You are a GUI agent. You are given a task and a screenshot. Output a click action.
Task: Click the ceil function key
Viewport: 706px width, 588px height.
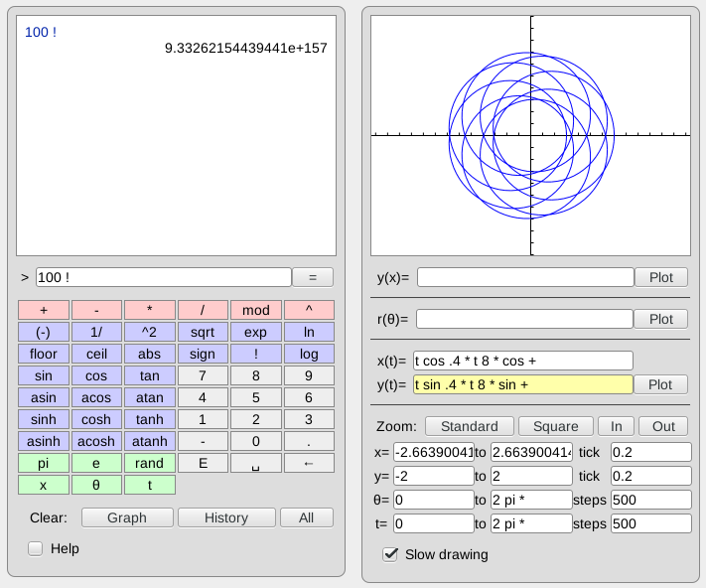96,354
